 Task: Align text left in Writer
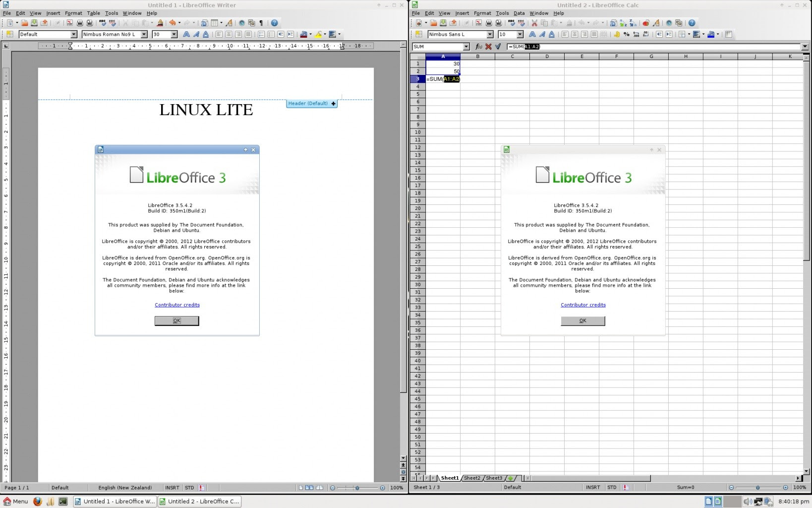coord(219,34)
